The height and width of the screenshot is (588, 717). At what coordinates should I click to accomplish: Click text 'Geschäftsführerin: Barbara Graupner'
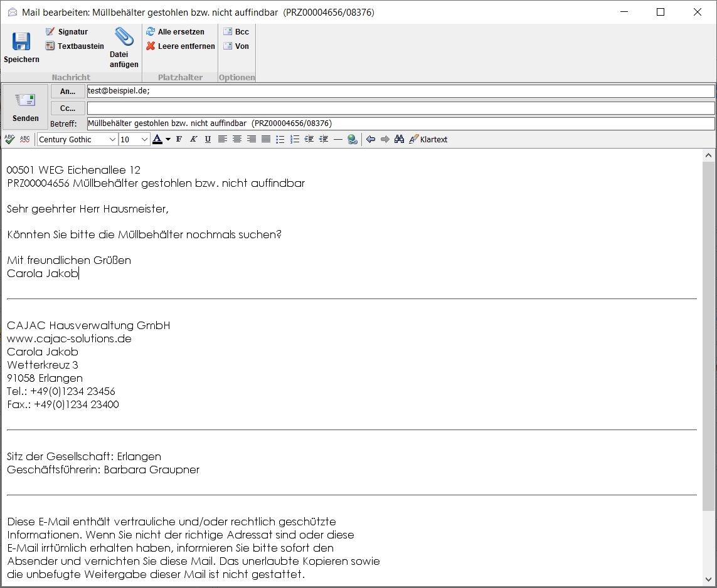tap(104, 470)
